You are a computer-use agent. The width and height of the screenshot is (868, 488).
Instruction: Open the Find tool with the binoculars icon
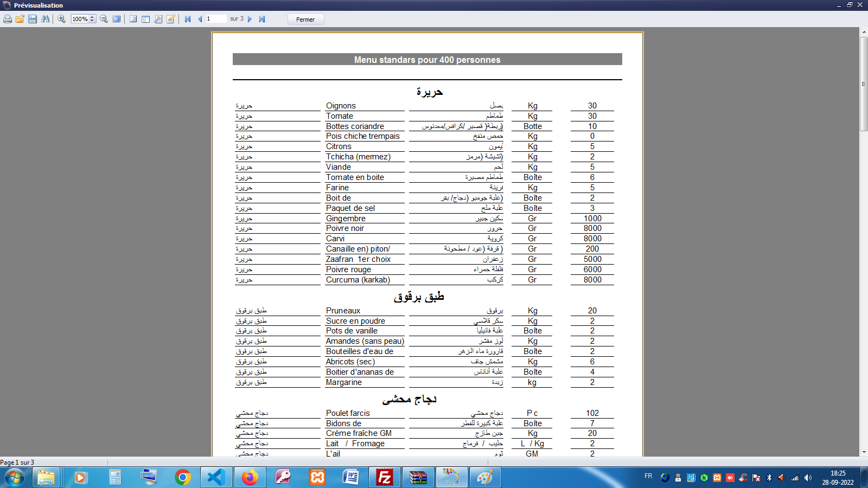tap(46, 19)
